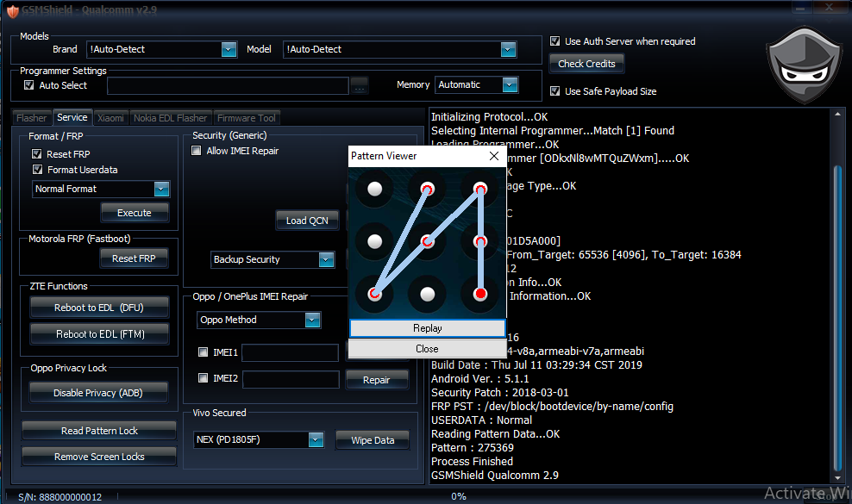
Task: Click the Load QCN button
Action: coord(307,221)
